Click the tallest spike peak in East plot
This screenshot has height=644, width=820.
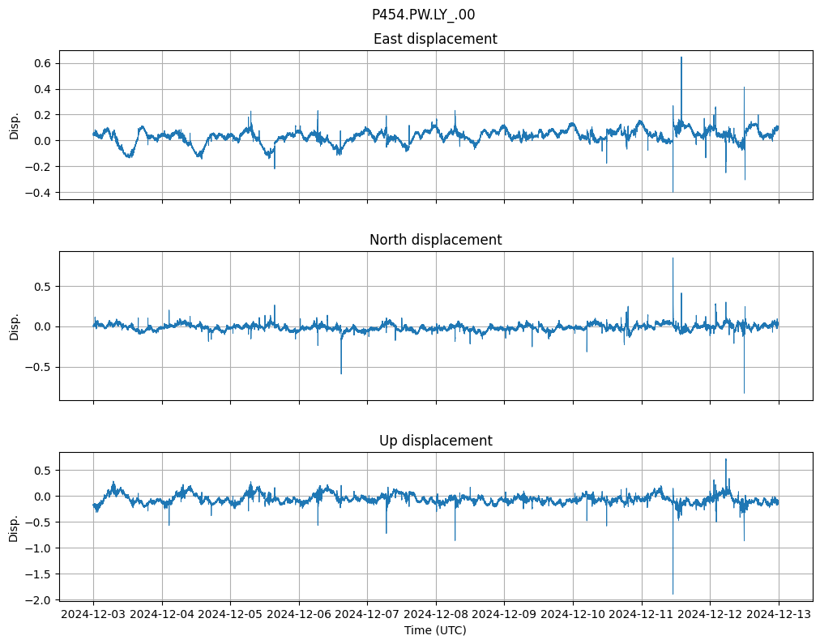pos(681,58)
